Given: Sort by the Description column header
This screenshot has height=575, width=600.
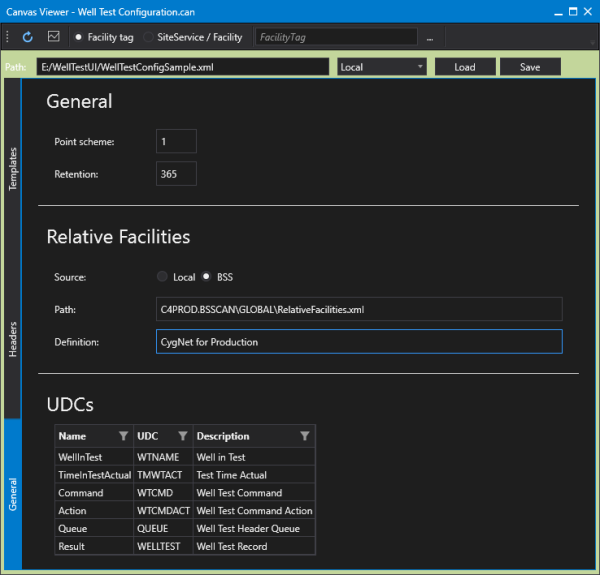Looking at the screenshot, I should (223, 436).
